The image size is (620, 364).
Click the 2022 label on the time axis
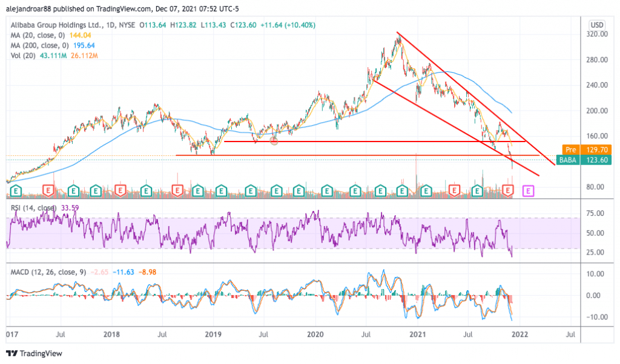click(520, 334)
